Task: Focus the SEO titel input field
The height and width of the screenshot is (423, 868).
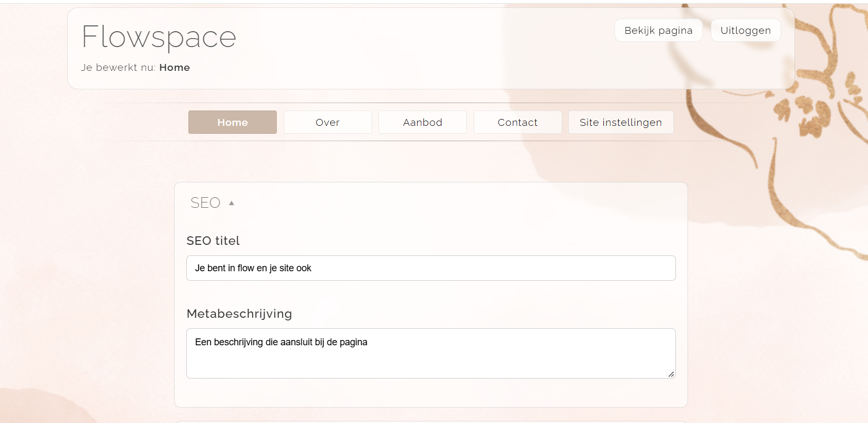Action: 431,268
